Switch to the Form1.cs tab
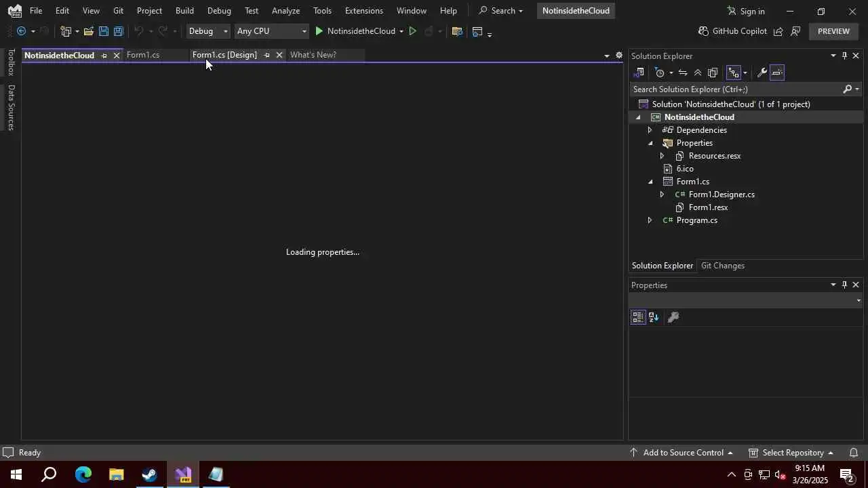 click(x=143, y=55)
